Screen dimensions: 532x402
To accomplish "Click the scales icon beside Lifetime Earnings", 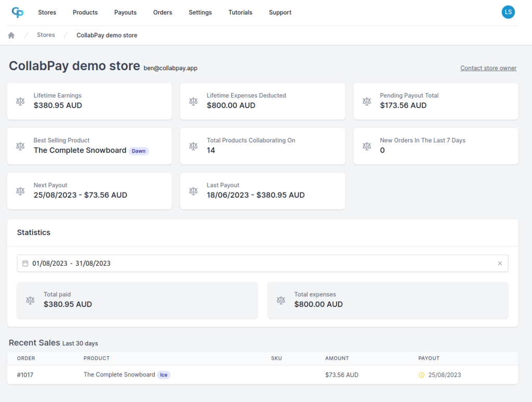I will [20, 101].
